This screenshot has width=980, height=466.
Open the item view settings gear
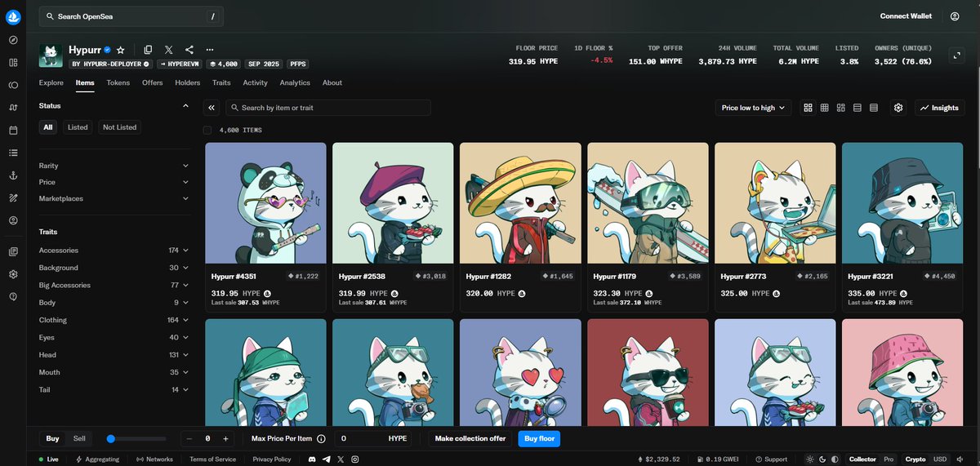coord(898,108)
